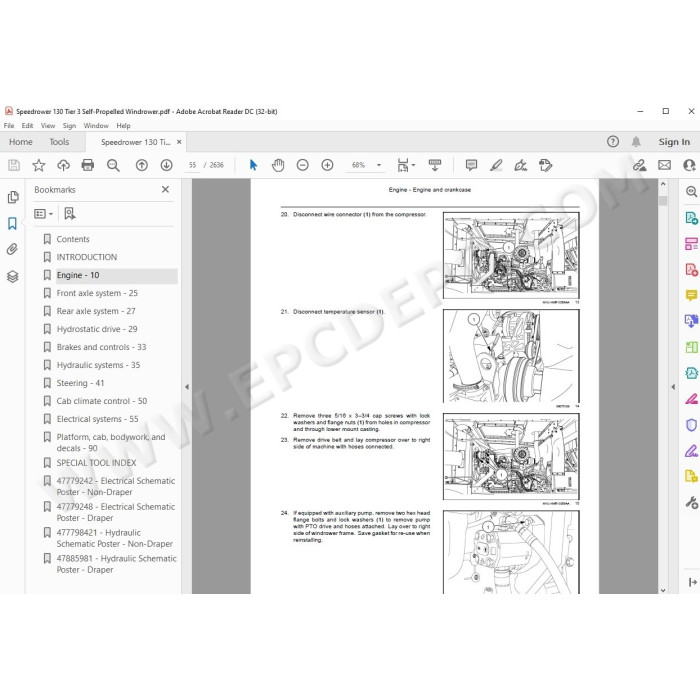Click the zoom level 68% field

358,165
